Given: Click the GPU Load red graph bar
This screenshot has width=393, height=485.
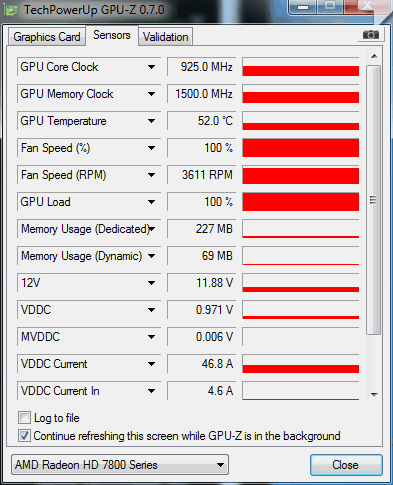Looking at the screenshot, I should 301,202.
